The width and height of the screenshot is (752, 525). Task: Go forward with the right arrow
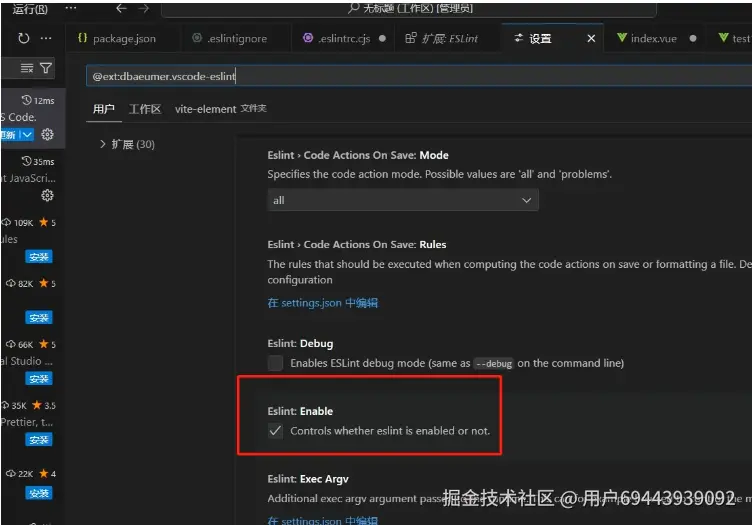tap(143, 8)
